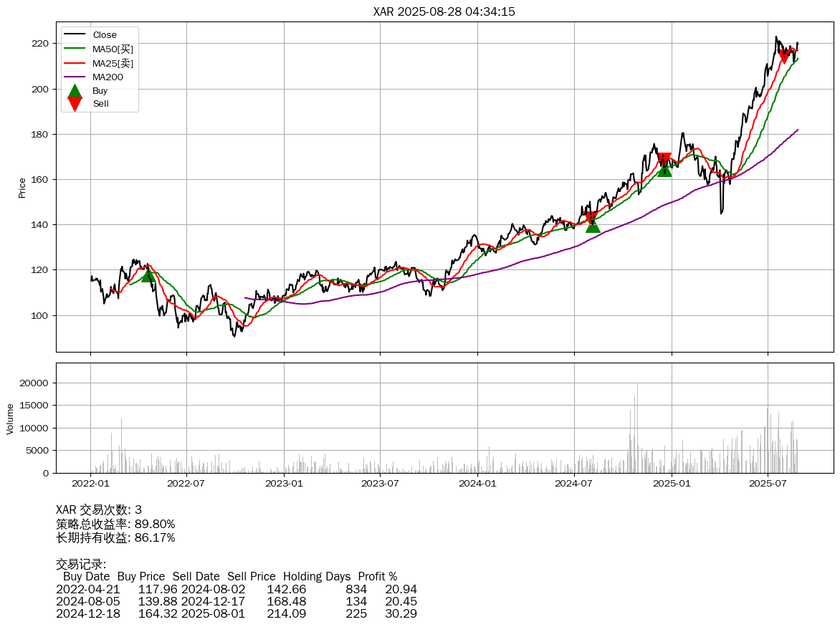Click the green Buy marker from December 2024
Viewport: 840px width, 627px height.
(x=664, y=170)
